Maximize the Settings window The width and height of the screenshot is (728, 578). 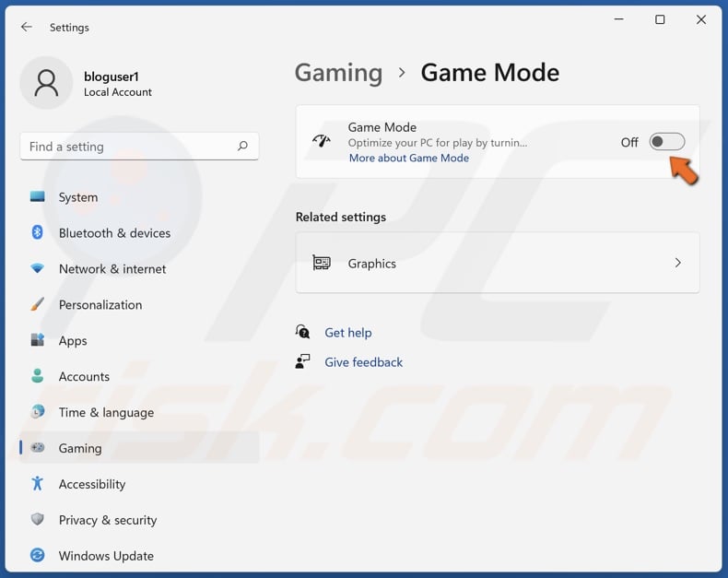coord(660,19)
